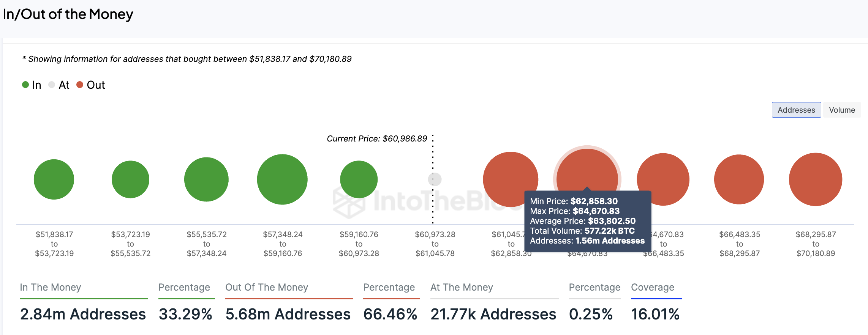Click the small grey At-the-money bubble
Image resolution: width=868 pixels, height=335 pixels.
pyautogui.click(x=435, y=179)
